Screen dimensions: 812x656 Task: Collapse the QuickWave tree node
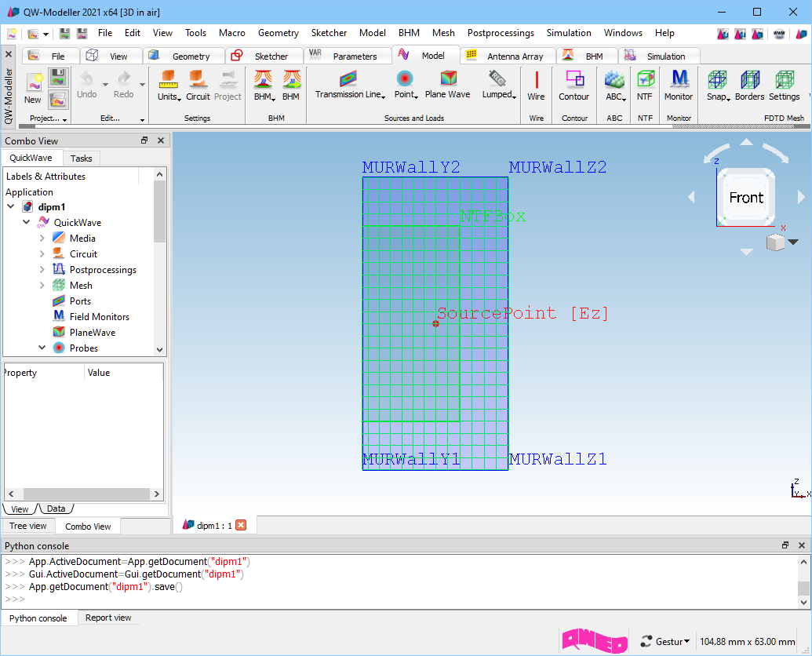pyautogui.click(x=27, y=222)
